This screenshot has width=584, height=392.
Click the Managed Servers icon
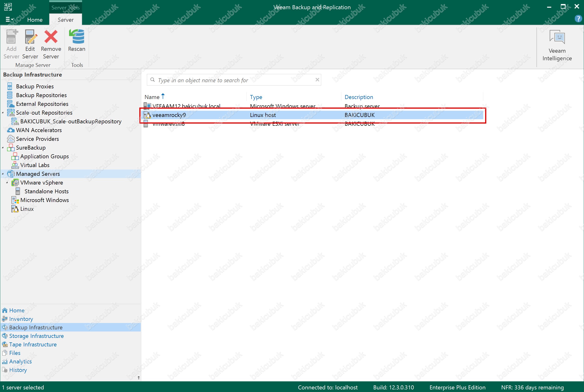(x=11, y=174)
